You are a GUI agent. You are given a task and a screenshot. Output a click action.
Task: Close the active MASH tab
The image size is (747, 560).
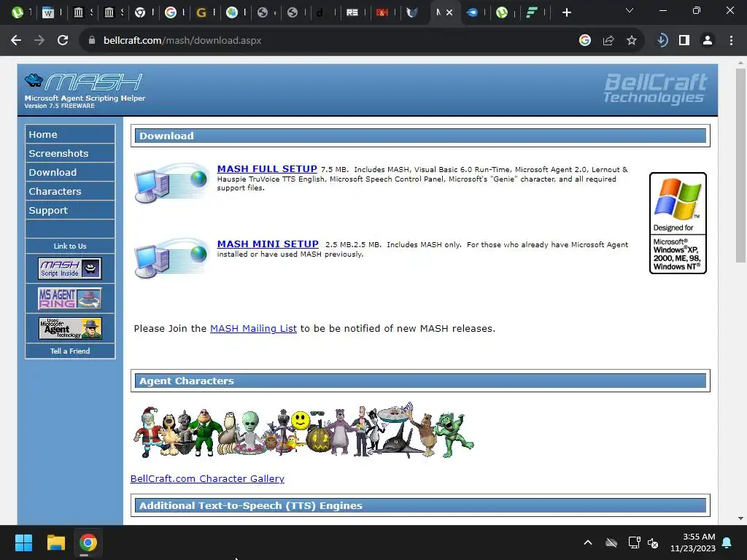point(449,13)
